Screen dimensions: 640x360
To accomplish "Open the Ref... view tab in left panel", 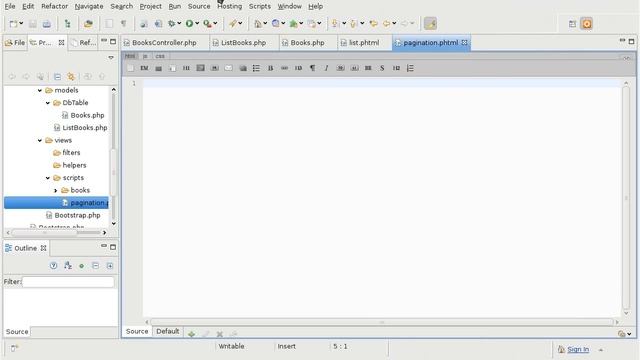I will 83,42.
